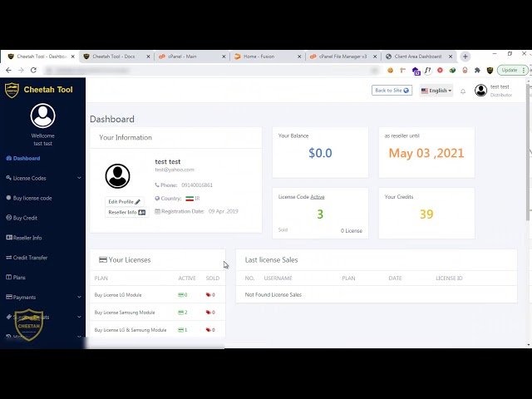This screenshot has height=399, width=532.
Task: Click the browser forward arrow
Action: click(21, 70)
